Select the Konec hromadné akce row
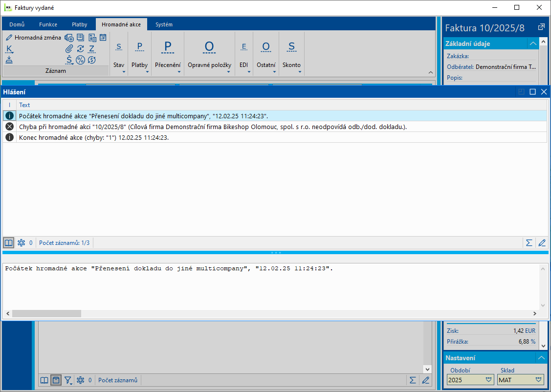This screenshot has height=392, width=551. pos(275,137)
